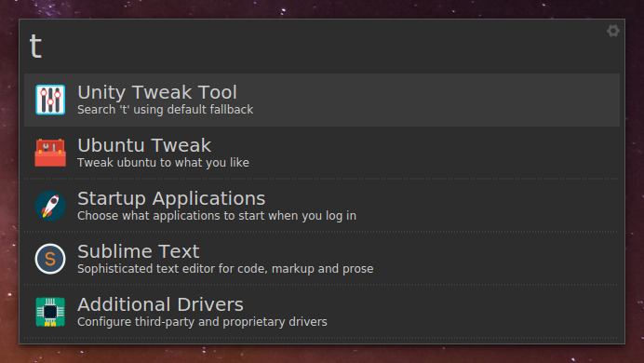Click 'Tweak ubuntu to what you like' description

(163, 163)
